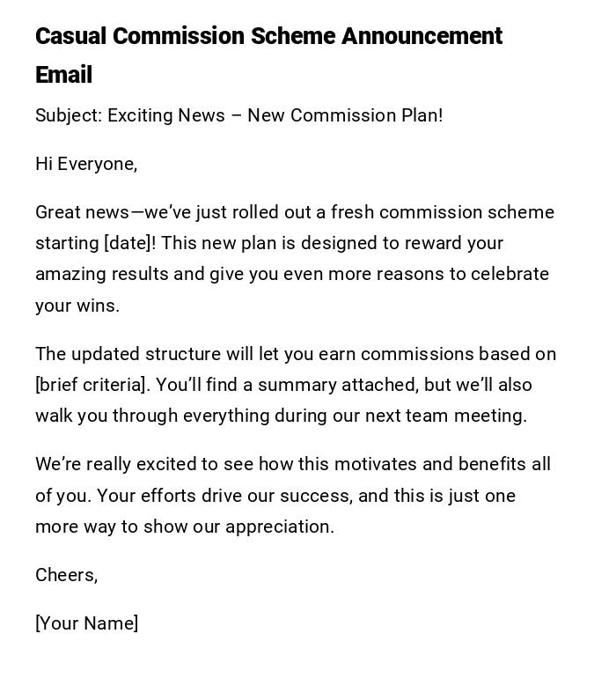The height and width of the screenshot is (678, 616).
Task: Click the "Cheers," sign-off line
Action: tap(66, 575)
